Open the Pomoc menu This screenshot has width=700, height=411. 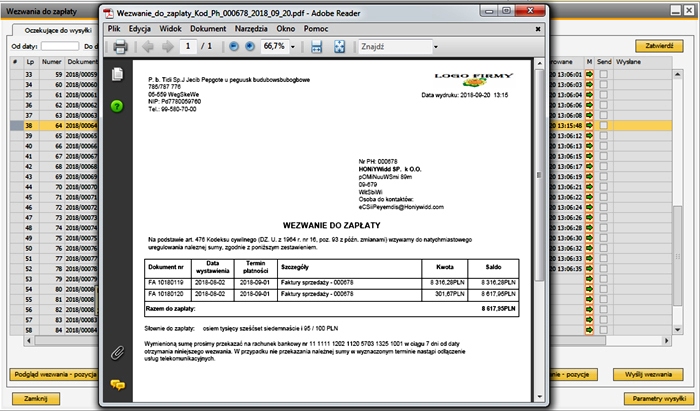[x=316, y=29]
